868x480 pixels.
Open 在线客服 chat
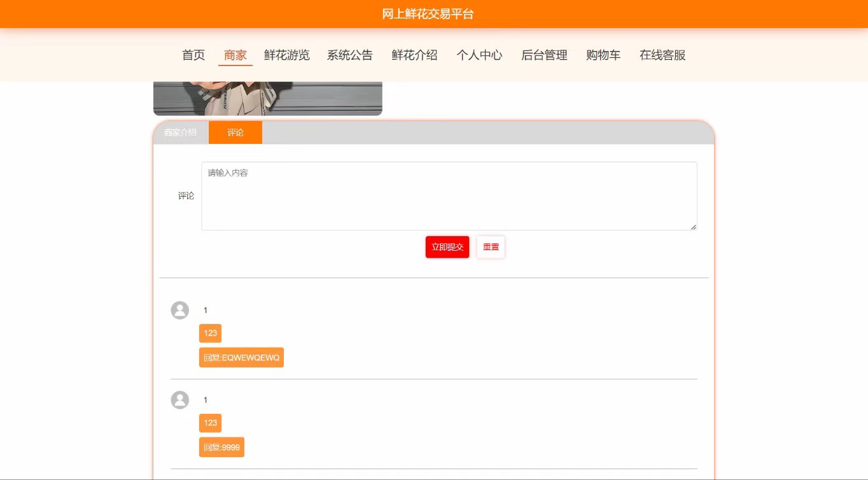[662, 55]
